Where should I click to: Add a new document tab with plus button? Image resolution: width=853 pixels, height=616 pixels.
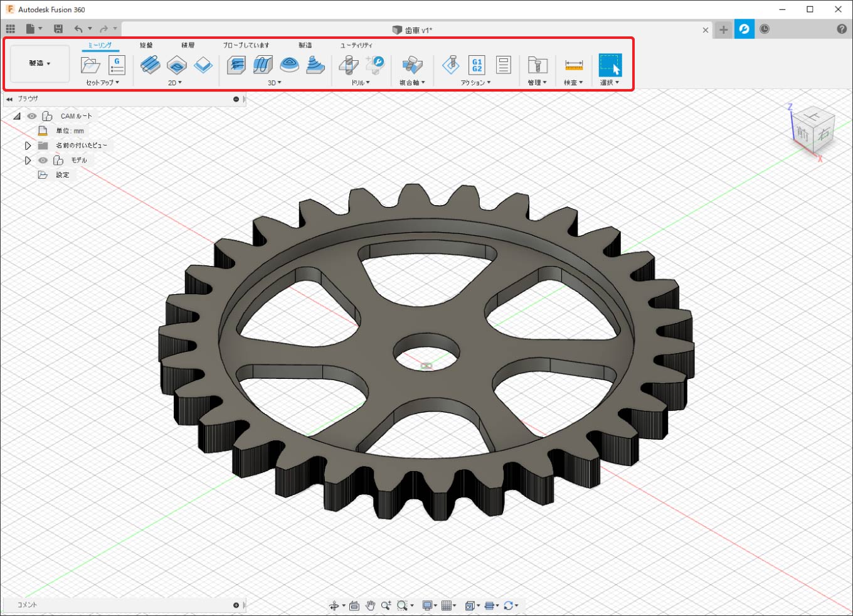(x=723, y=29)
